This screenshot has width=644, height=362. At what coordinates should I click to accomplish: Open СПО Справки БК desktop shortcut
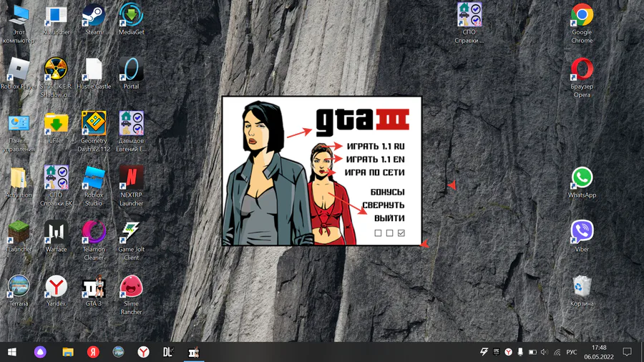(x=57, y=186)
